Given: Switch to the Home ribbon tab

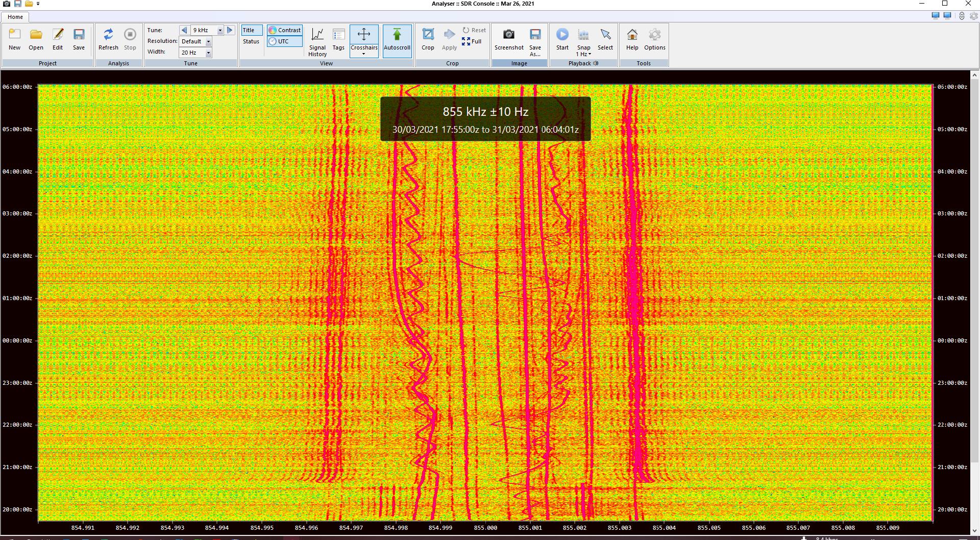Looking at the screenshot, I should (x=15, y=17).
